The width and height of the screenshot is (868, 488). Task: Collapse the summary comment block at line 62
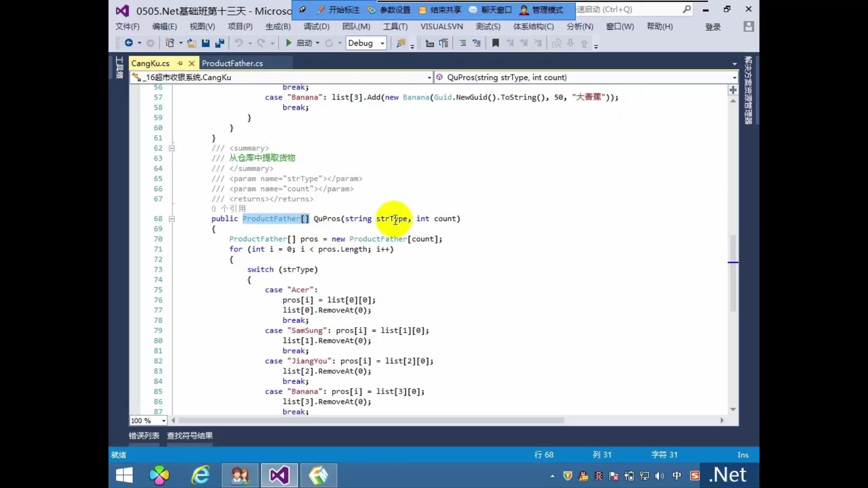tap(172, 148)
